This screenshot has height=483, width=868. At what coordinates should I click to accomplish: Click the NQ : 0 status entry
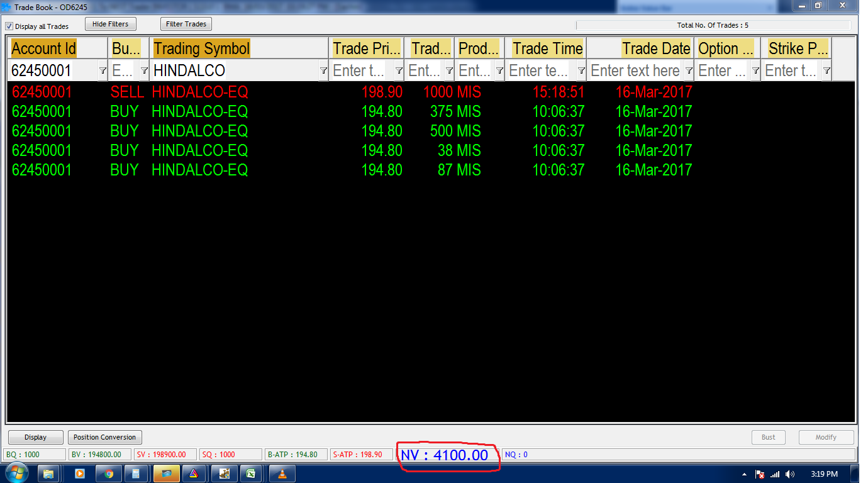[x=679, y=455]
